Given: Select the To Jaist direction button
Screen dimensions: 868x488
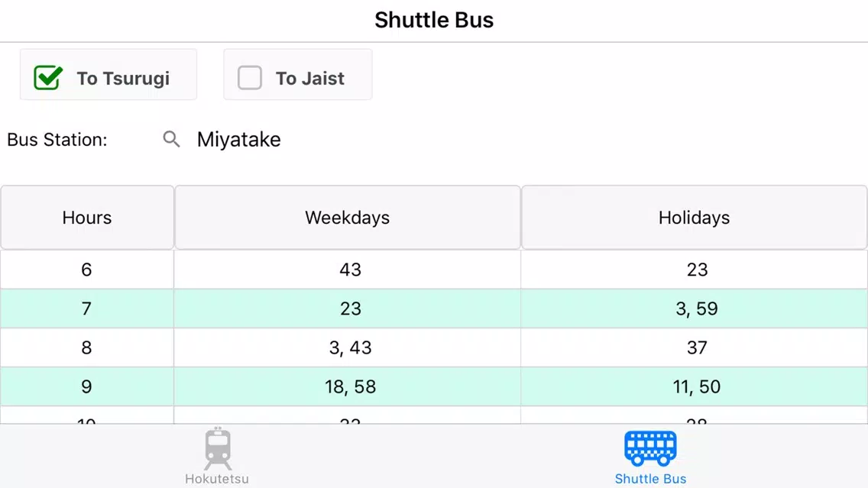Looking at the screenshot, I should pos(298,75).
